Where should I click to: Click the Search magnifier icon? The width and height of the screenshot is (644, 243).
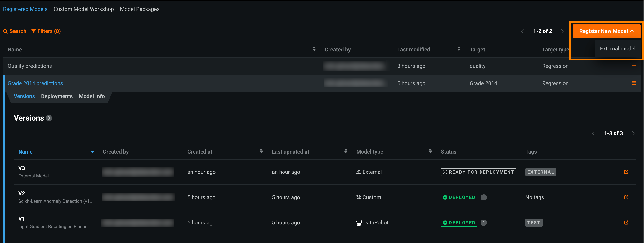coord(5,31)
